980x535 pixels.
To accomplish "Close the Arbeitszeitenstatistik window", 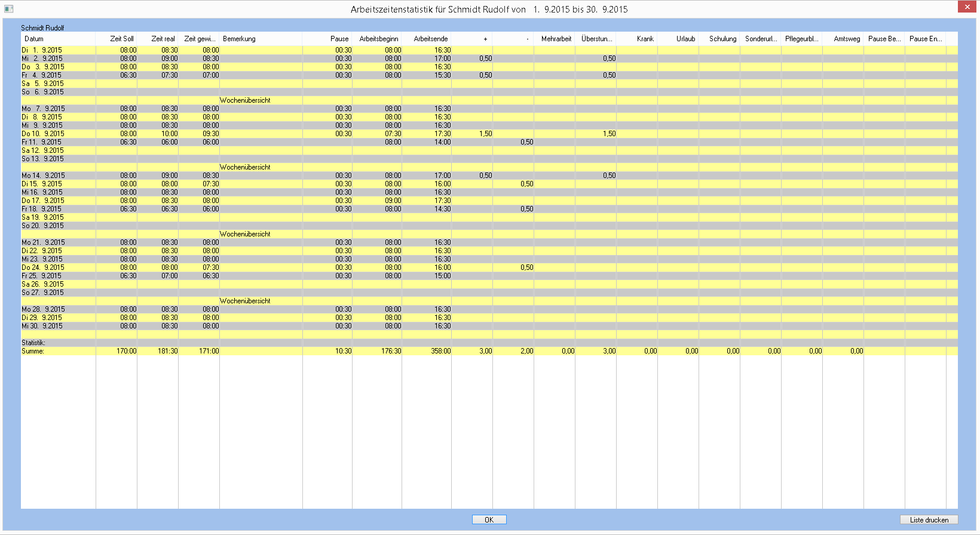I will [967, 7].
